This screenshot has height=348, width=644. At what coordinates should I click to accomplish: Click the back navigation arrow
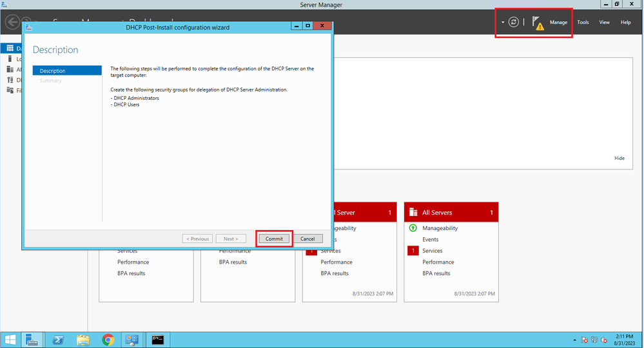click(12, 23)
